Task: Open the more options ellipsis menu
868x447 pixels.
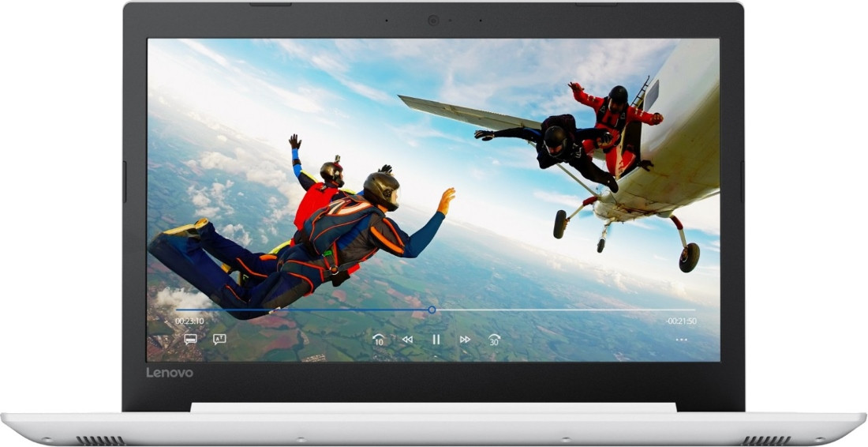Action: 681,340
